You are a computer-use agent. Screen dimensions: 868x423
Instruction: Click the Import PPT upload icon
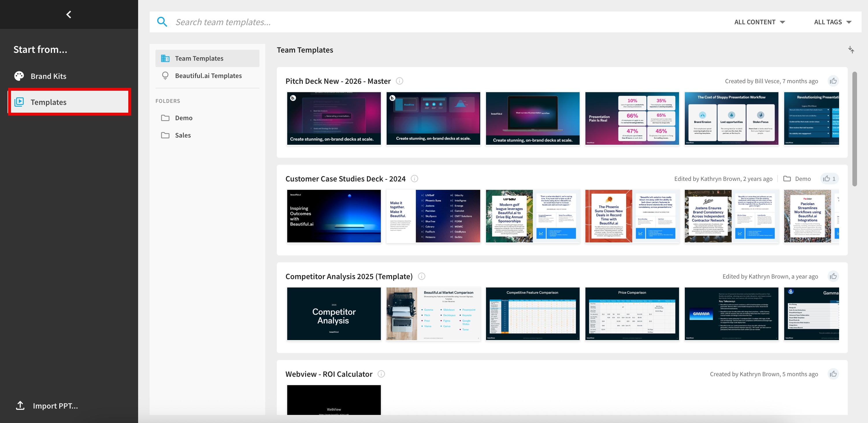coord(20,405)
